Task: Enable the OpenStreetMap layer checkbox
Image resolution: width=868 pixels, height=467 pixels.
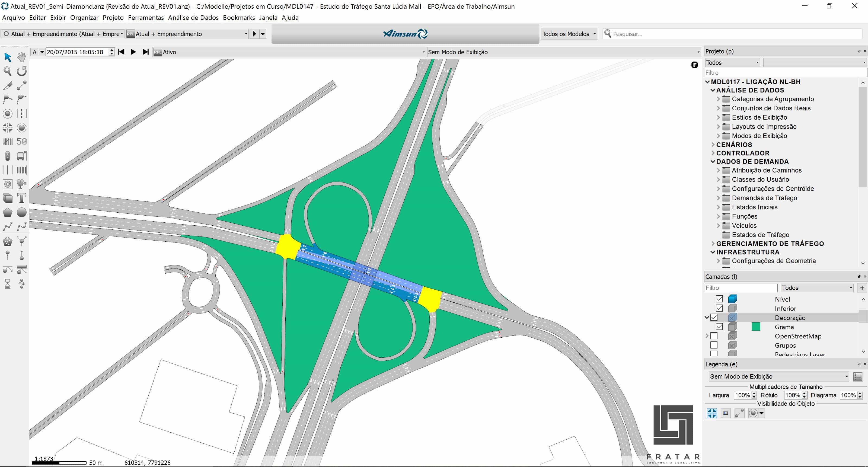Action: tap(714, 336)
